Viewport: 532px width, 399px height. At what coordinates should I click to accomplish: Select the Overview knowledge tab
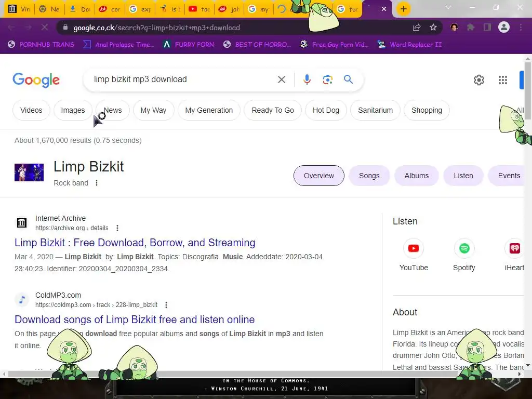318,176
